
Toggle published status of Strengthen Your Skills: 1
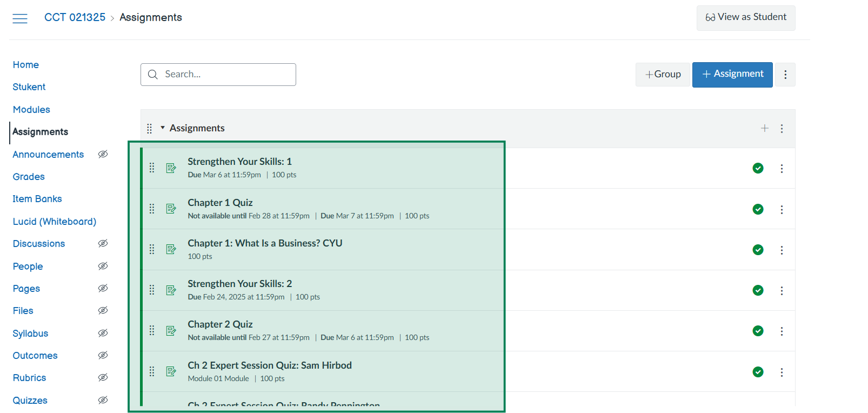coord(758,168)
